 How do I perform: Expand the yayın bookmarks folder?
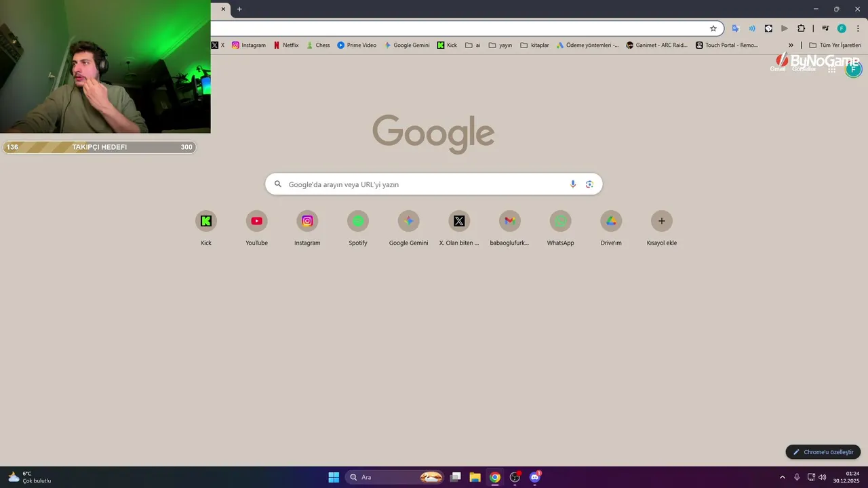click(x=500, y=45)
